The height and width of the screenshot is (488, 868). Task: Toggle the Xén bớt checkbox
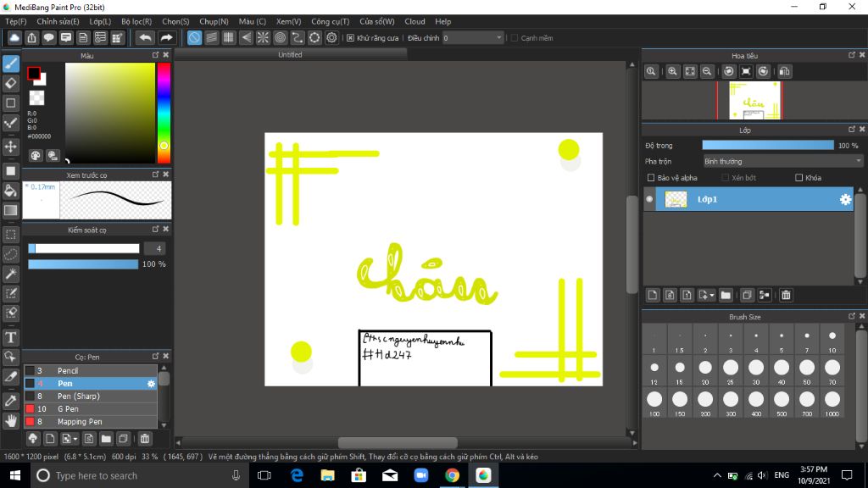click(726, 178)
